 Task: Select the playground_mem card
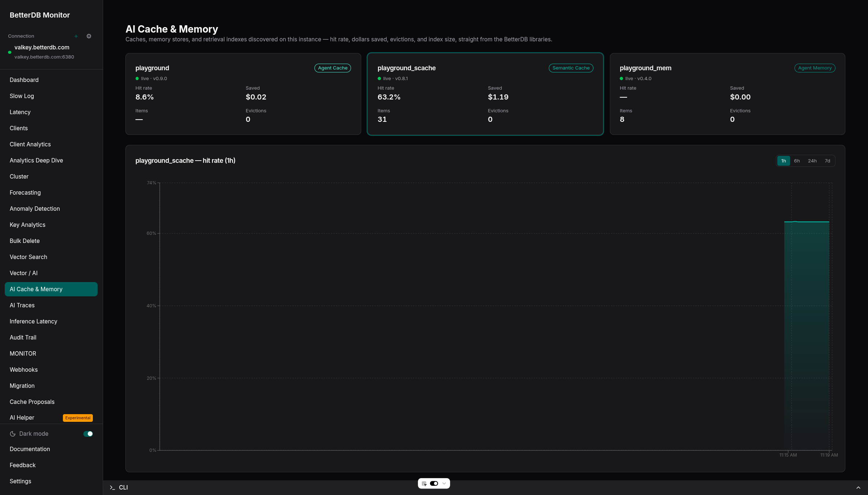click(x=727, y=94)
